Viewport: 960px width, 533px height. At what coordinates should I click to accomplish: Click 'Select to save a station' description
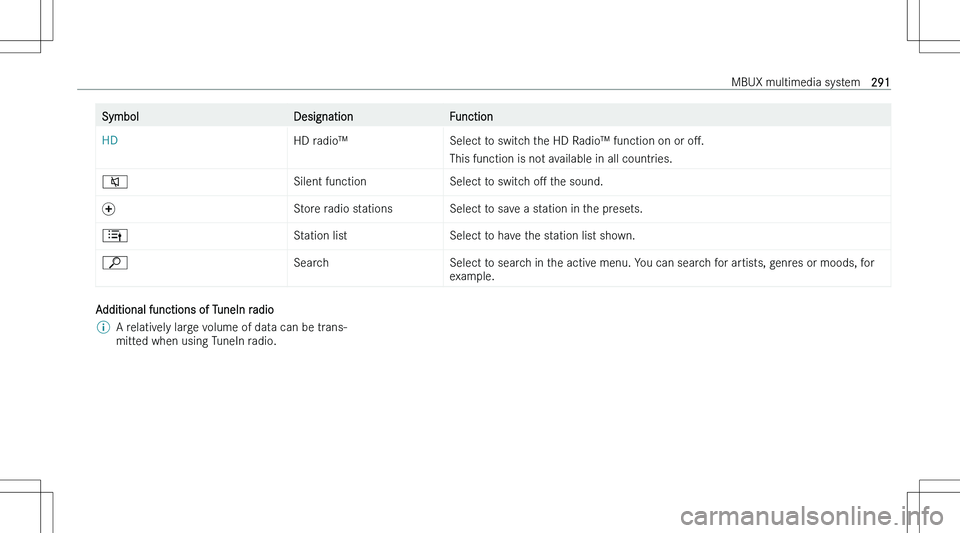[546, 209]
